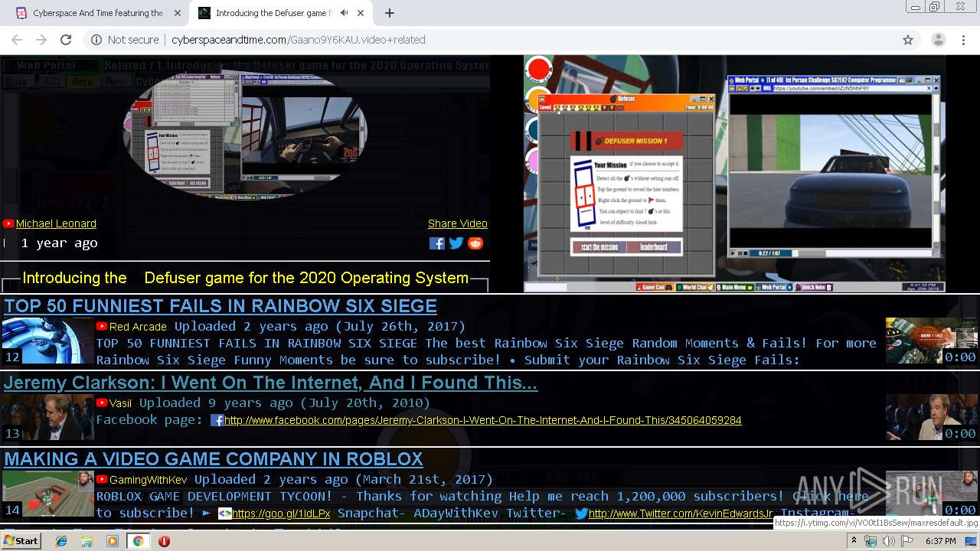Click the YouTube icon beside GamingWithKev
980x551 pixels.
[x=102, y=480]
